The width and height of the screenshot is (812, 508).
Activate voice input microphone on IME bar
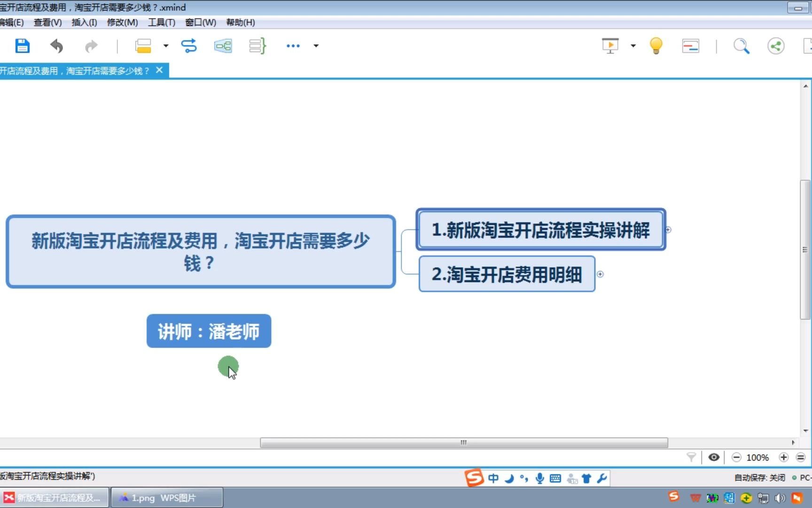[x=540, y=478]
